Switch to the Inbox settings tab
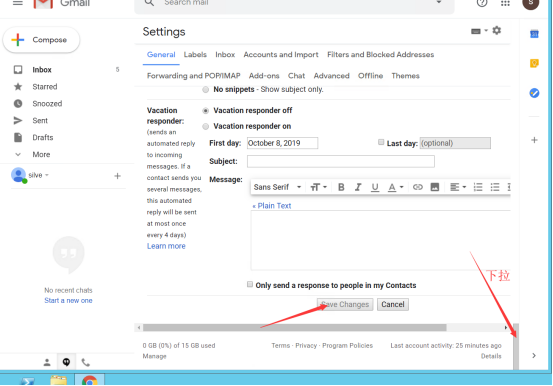This screenshot has height=386, width=553. pos(225,54)
